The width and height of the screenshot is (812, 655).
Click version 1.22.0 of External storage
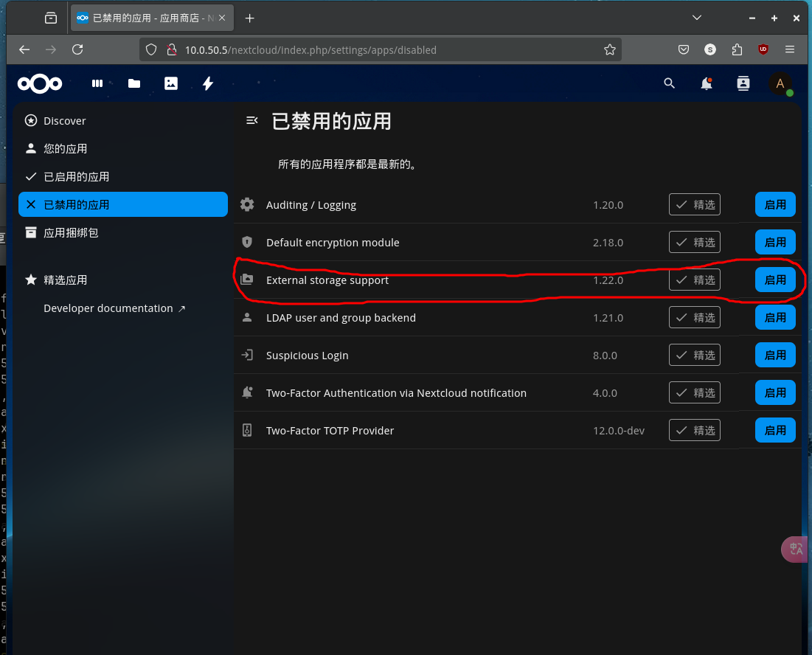click(x=608, y=280)
